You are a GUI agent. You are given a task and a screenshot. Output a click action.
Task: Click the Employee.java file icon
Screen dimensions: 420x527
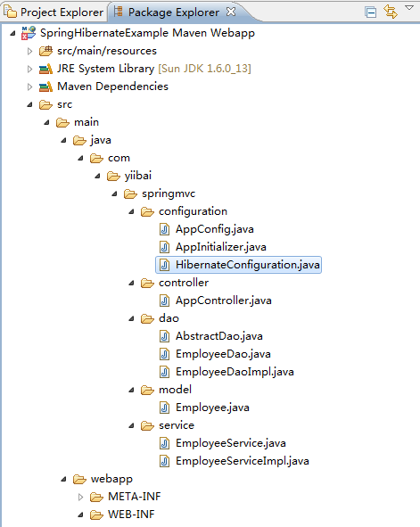click(164, 408)
